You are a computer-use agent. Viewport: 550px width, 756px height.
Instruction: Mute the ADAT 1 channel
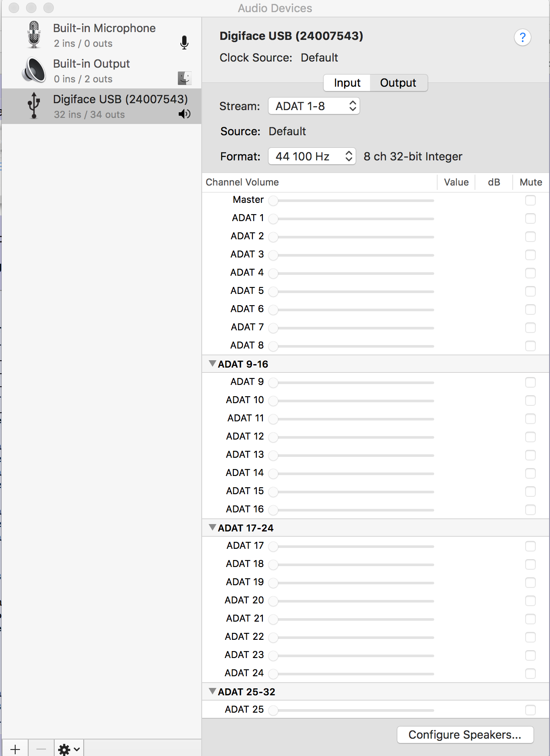point(530,218)
